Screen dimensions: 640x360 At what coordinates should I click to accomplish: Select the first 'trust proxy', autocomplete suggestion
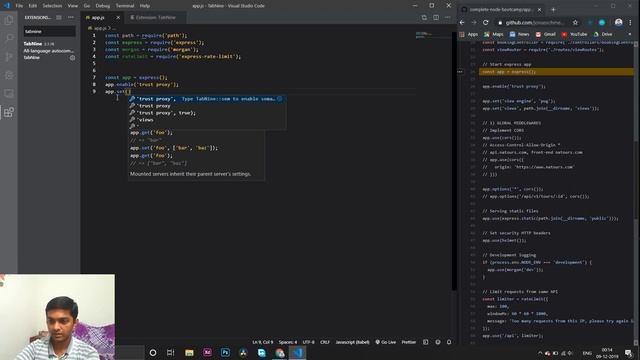207,99
